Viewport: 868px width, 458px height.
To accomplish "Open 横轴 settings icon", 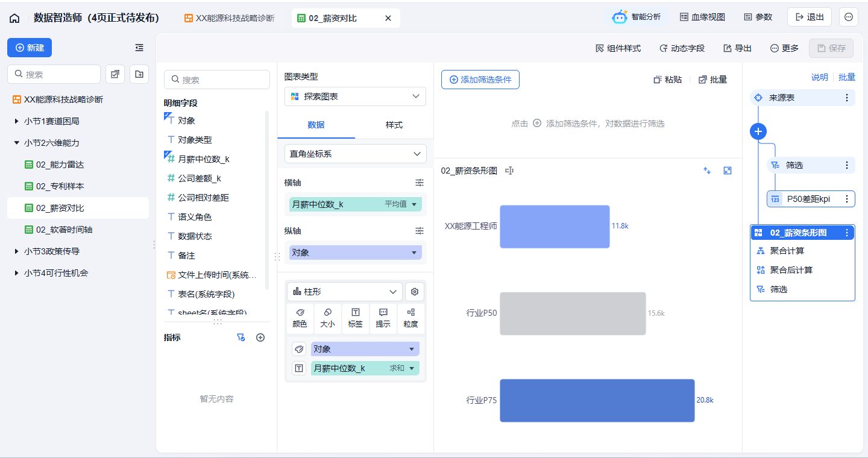I will 420,182.
